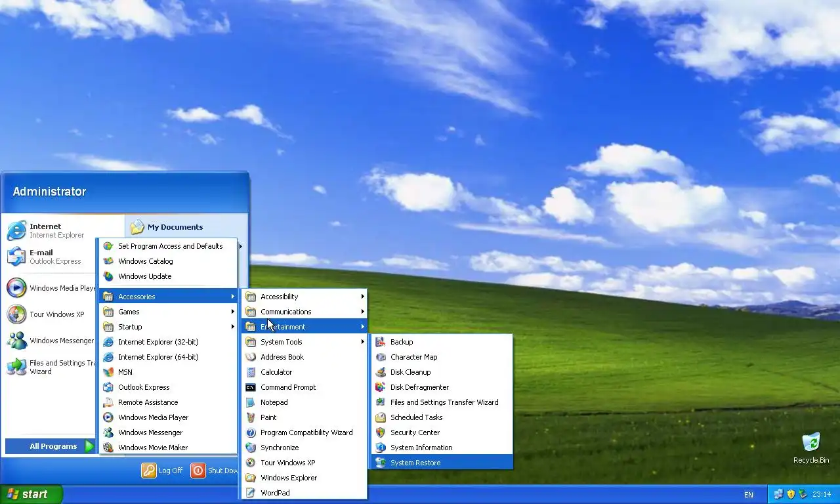
Task: Click the 23:14 clock
Action: [x=822, y=494]
